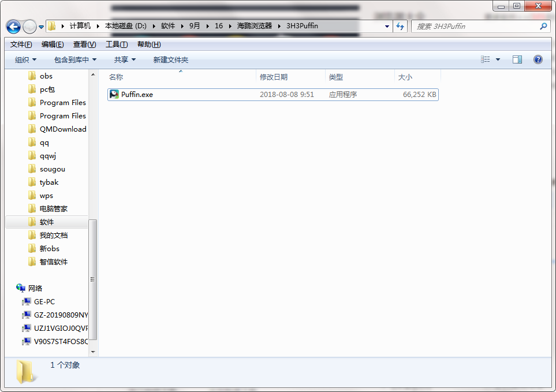Select GZ-20190809NY network computer

pos(61,315)
